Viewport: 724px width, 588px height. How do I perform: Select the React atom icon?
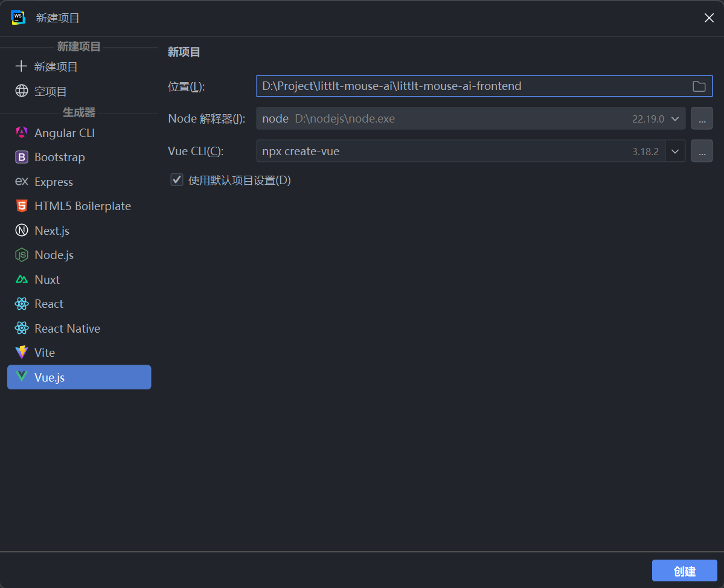22,304
